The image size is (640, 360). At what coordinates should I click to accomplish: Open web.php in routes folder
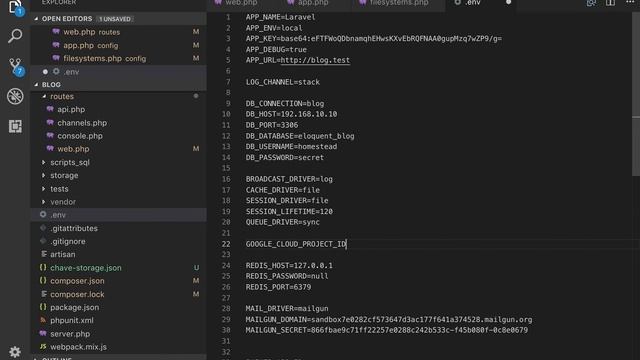point(118,149)
